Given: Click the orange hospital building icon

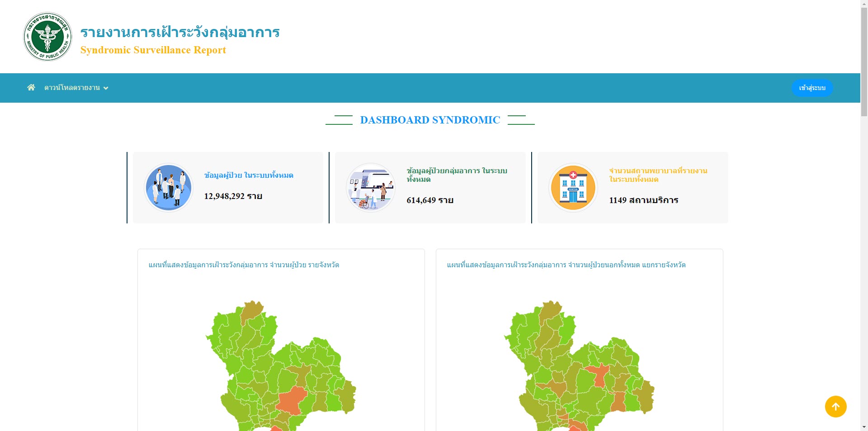Looking at the screenshot, I should tap(572, 187).
